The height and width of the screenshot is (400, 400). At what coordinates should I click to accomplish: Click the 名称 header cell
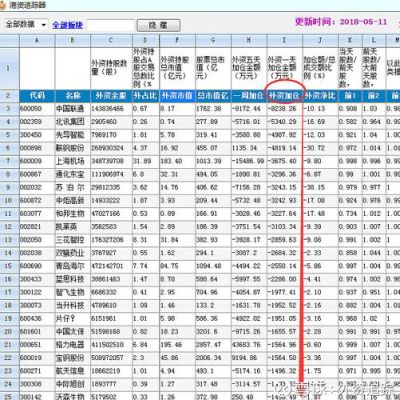(73, 96)
